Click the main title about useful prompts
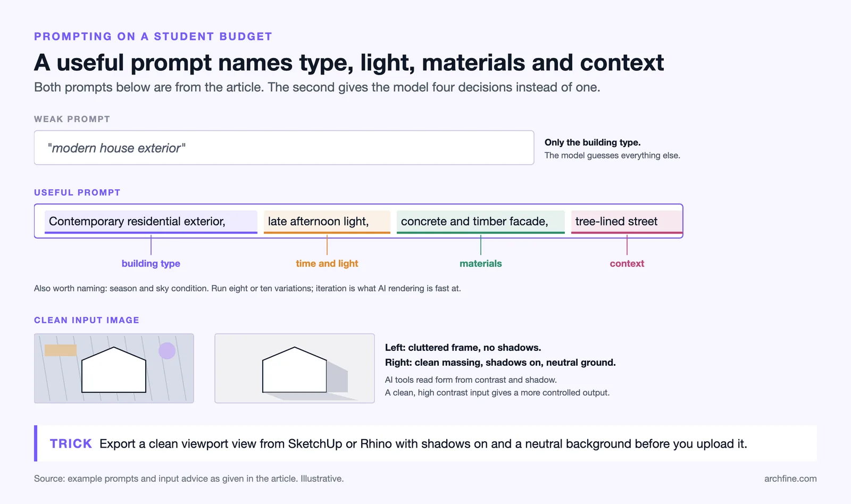This screenshot has width=851, height=504. pos(349,63)
